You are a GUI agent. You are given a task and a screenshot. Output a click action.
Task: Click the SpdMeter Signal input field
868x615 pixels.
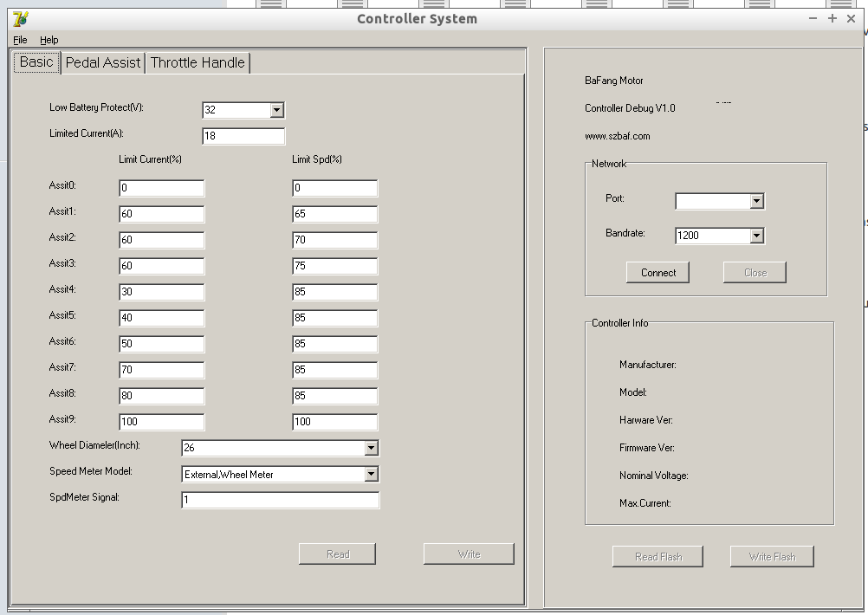(280, 500)
